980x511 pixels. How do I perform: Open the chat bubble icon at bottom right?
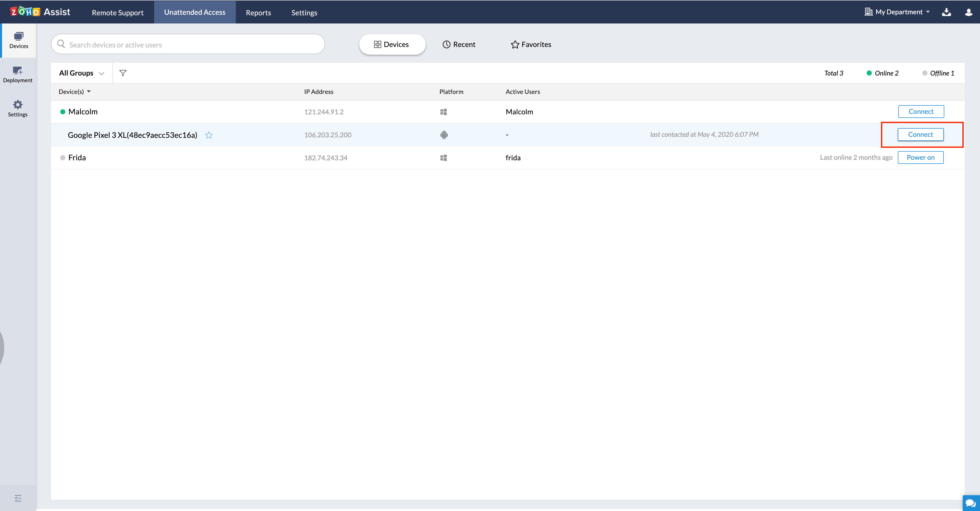click(x=971, y=503)
